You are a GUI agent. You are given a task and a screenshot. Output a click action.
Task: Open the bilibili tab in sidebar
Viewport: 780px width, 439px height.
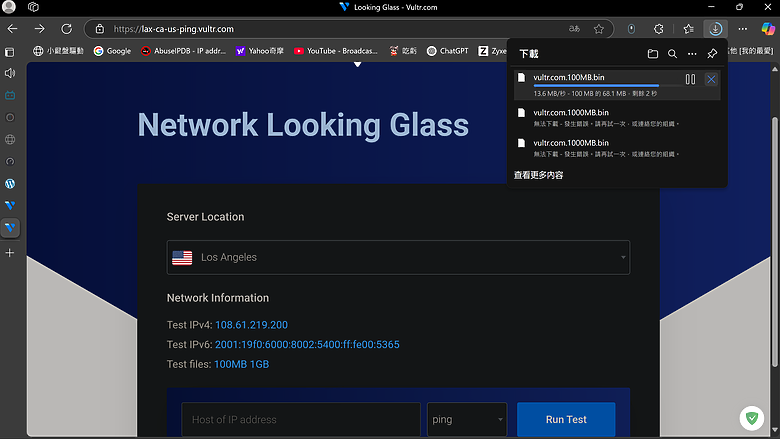(x=10, y=95)
